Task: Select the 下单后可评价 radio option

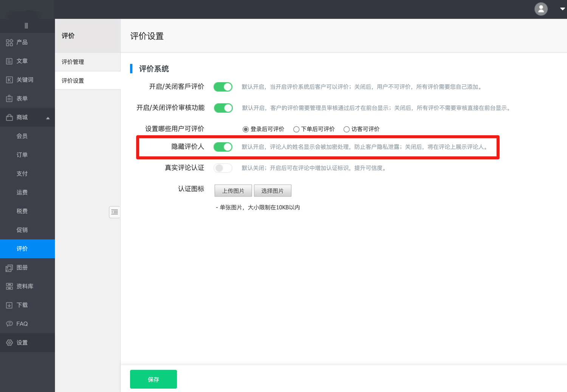Action: tap(296, 129)
